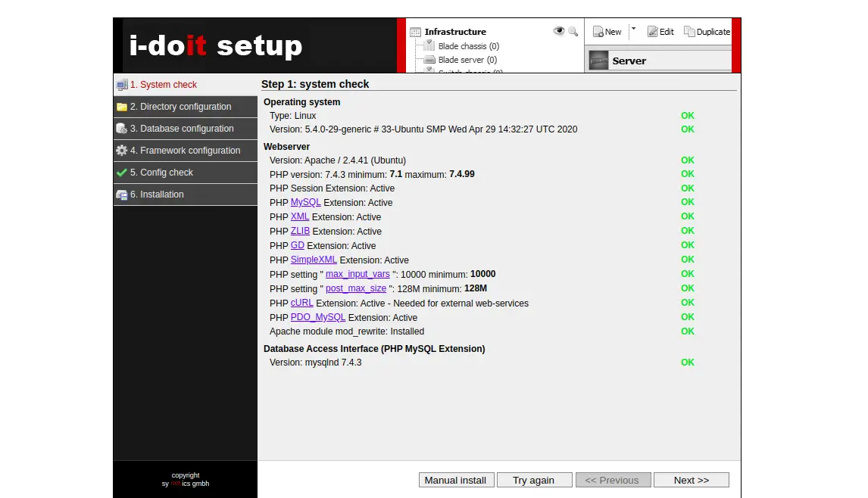Click the eye icon beside Infrastructure
The height and width of the screenshot is (498, 868).
[558, 31]
